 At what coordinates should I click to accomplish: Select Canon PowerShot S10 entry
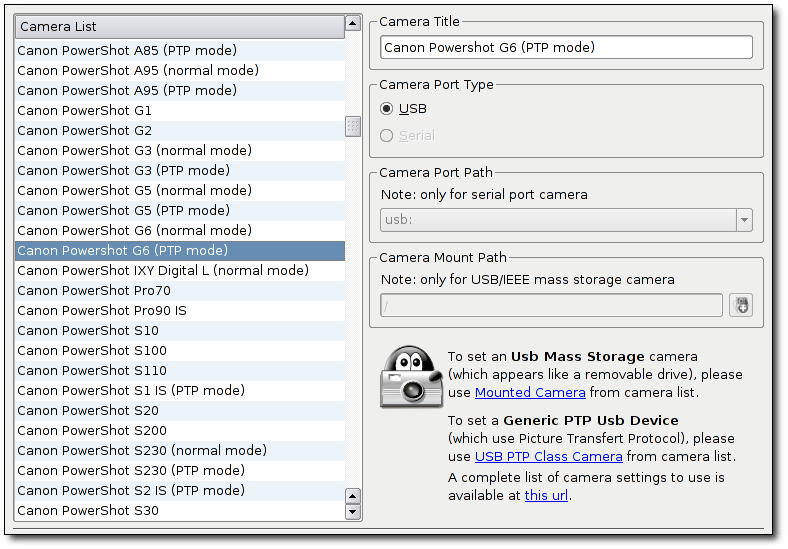[x=180, y=331]
